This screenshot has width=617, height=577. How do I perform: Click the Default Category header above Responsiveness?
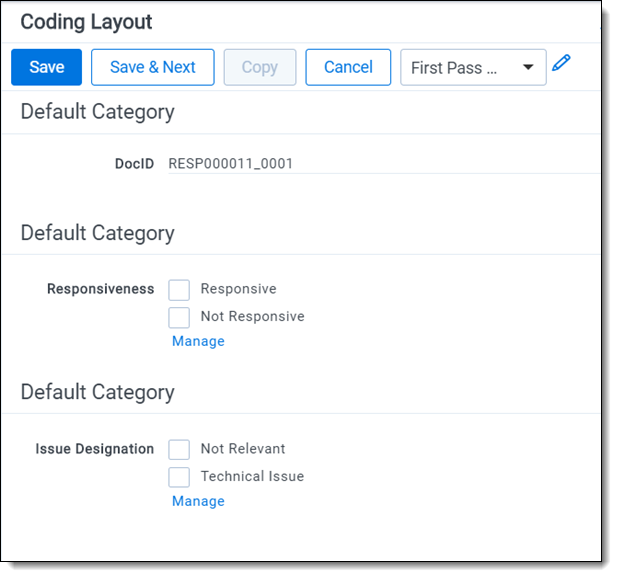tap(97, 233)
